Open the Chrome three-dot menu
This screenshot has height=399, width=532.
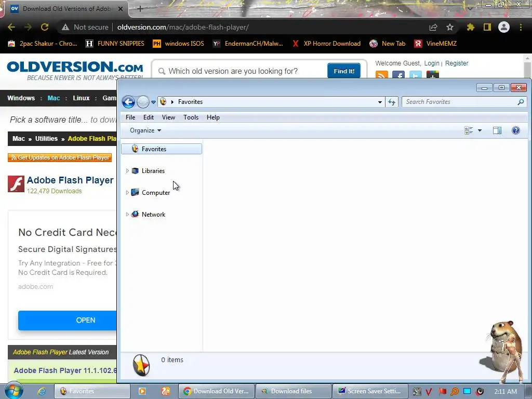[521, 27]
